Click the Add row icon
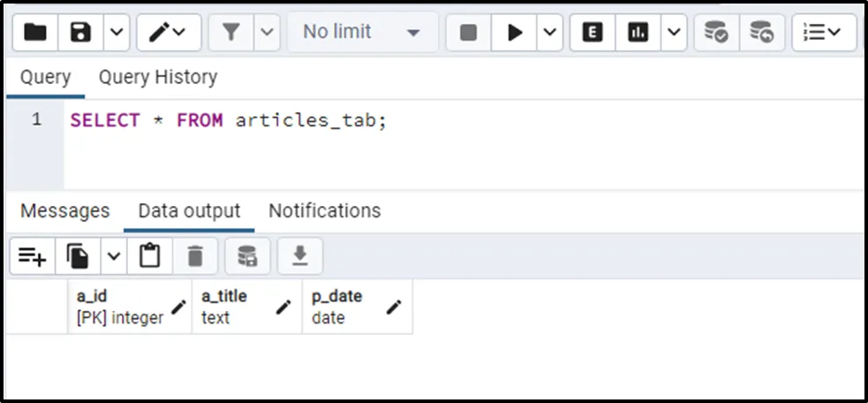The image size is (868, 403). click(33, 256)
